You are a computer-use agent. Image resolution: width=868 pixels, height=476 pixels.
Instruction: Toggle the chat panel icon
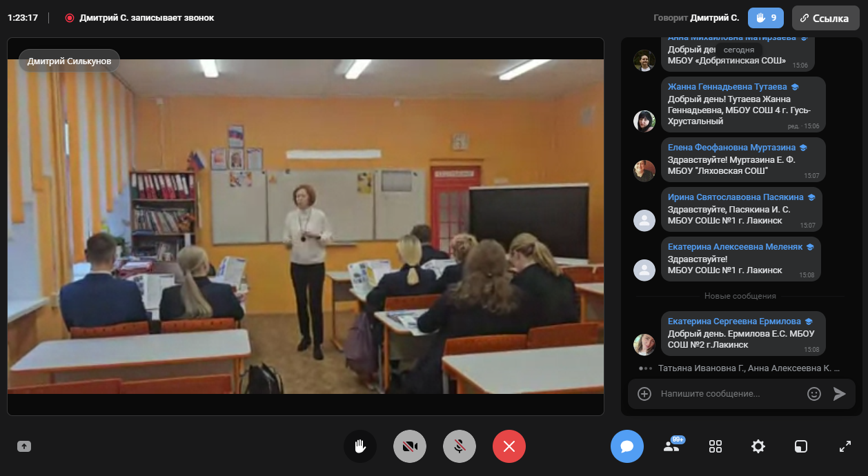pos(627,446)
